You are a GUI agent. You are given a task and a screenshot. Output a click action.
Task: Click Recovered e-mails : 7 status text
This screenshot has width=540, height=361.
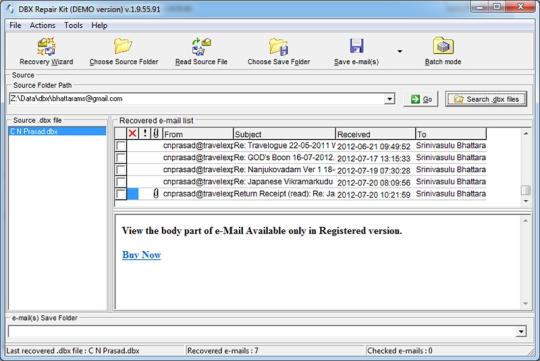point(222,351)
